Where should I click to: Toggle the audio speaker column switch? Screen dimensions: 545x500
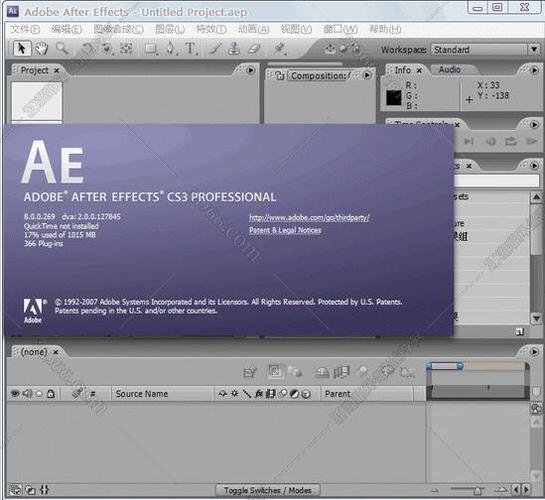[x=27, y=393]
